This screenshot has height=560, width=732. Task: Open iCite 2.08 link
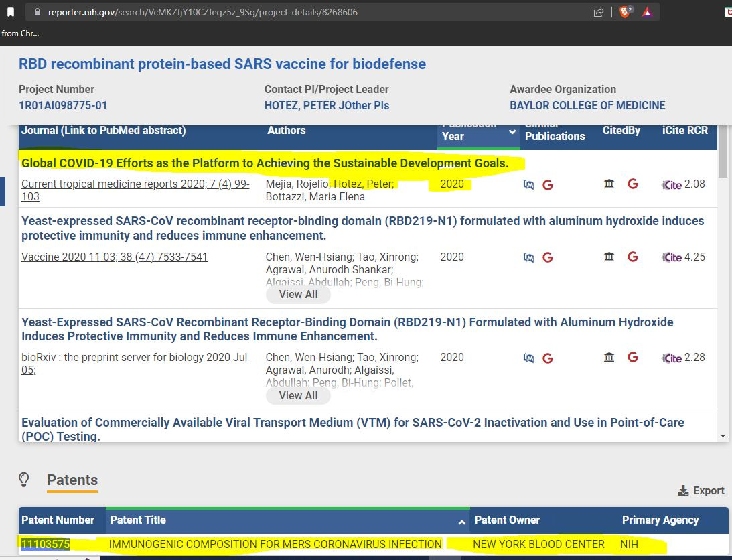[x=683, y=184]
